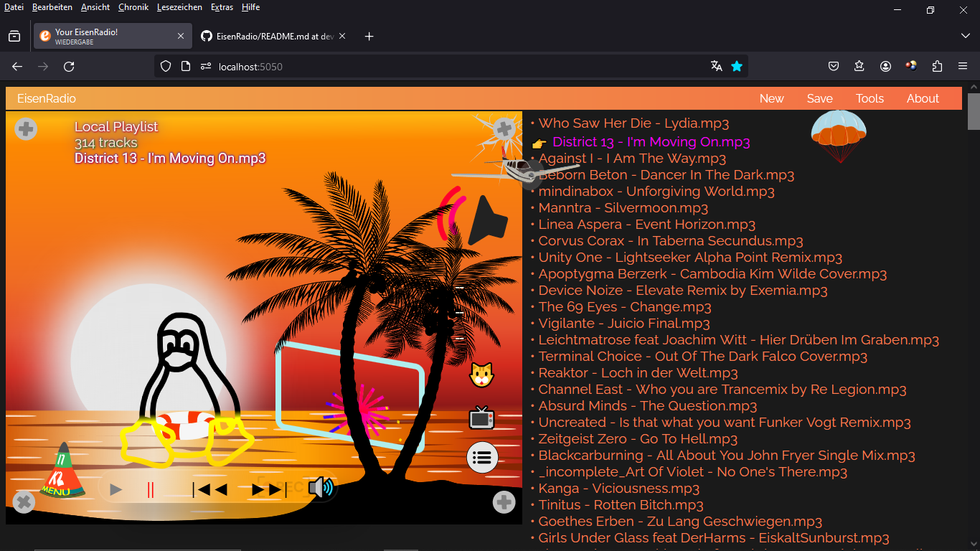Click the EisenRadio brand link
980x551 pixels.
click(47, 99)
